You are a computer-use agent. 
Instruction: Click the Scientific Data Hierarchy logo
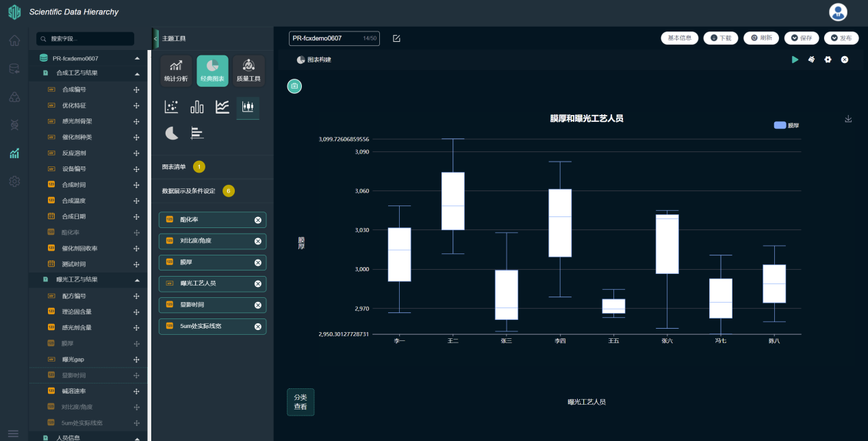(x=14, y=12)
